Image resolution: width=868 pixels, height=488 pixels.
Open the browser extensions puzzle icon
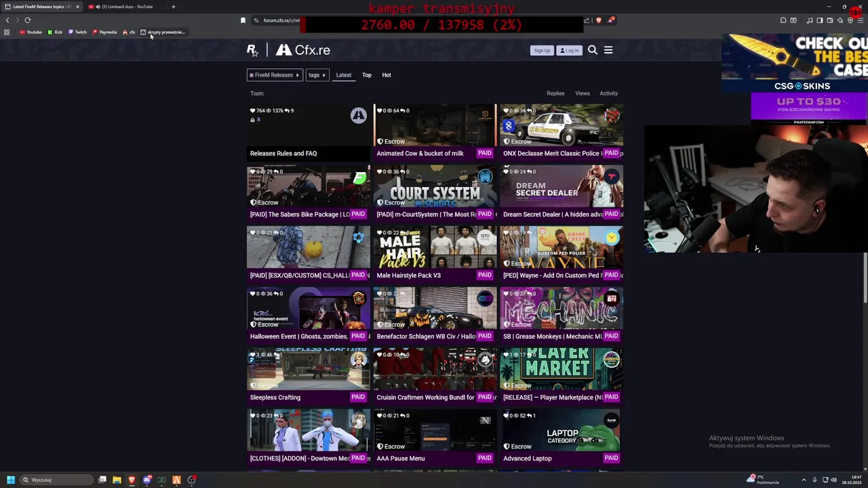pos(783,20)
